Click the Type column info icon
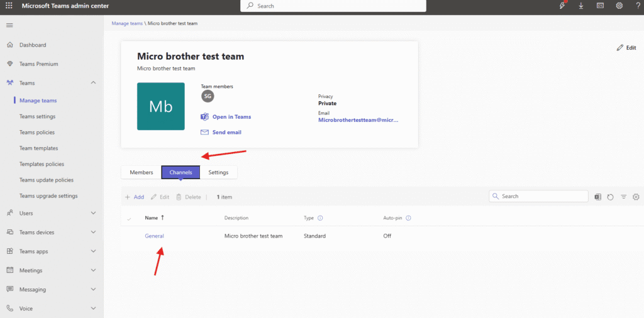Viewport: 644px width, 318px height. click(x=320, y=218)
